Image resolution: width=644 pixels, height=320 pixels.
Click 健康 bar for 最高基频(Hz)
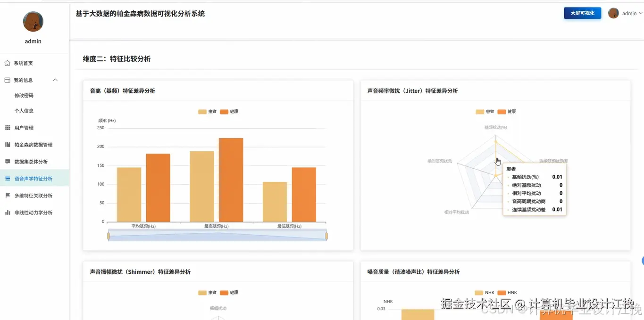(231, 180)
